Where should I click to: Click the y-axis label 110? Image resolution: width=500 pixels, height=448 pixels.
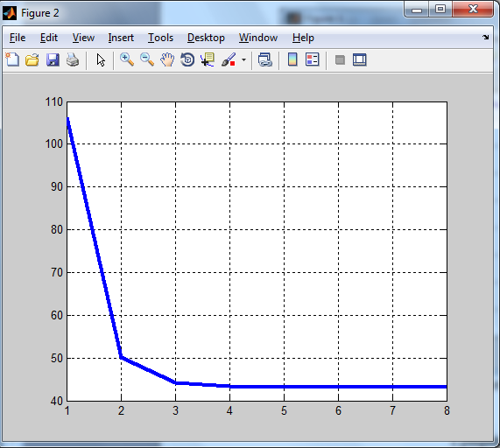coord(54,102)
